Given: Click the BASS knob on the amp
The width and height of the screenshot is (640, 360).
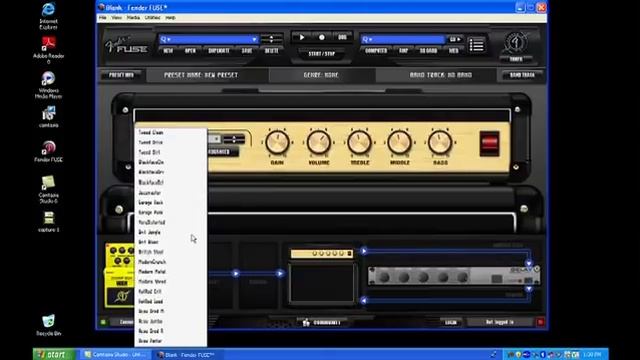Looking at the screenshot, I should (440, 142).
